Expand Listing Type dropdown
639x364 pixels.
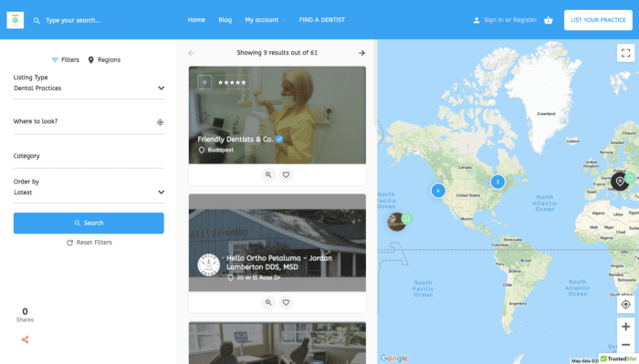(89, 88)
